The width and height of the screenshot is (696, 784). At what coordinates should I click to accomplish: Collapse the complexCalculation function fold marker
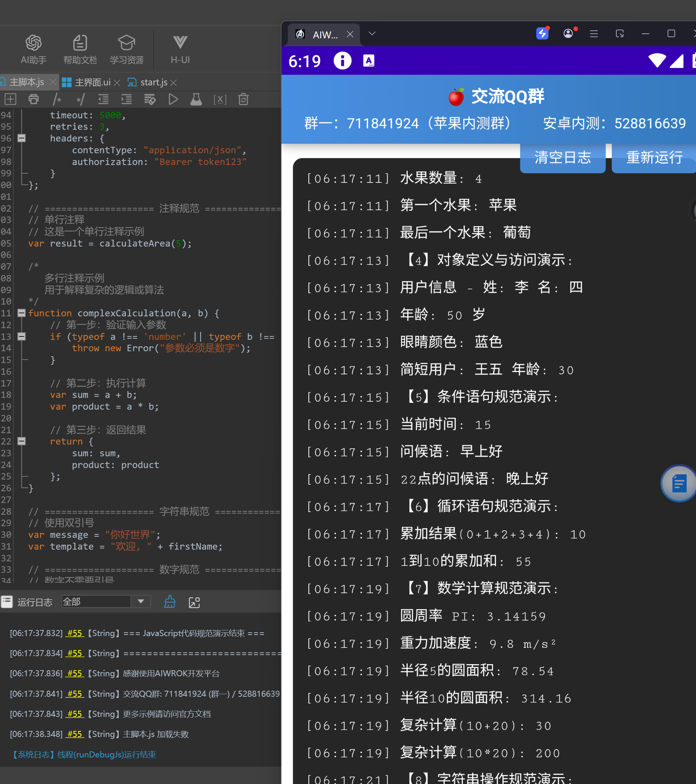point(22,313)
